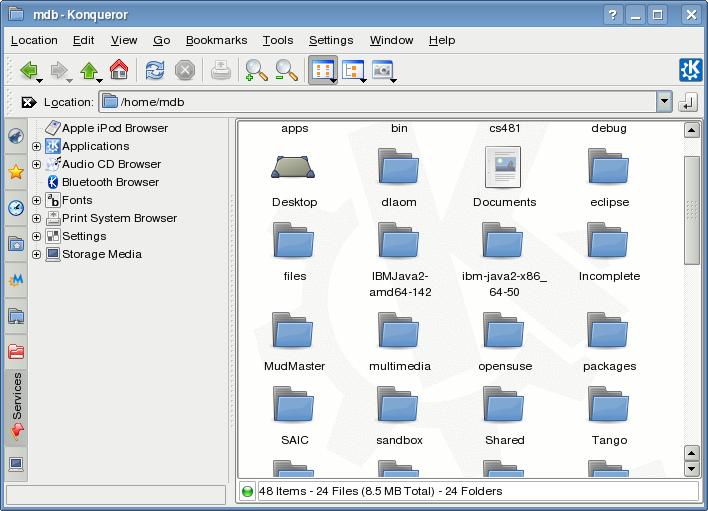Select the Services sidebar tab

[16, 408]
